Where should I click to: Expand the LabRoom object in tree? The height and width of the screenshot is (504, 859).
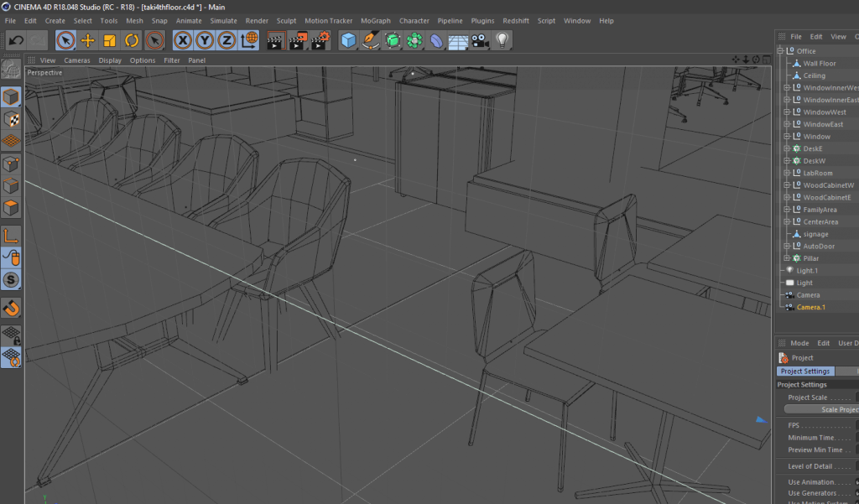[787, 173]
